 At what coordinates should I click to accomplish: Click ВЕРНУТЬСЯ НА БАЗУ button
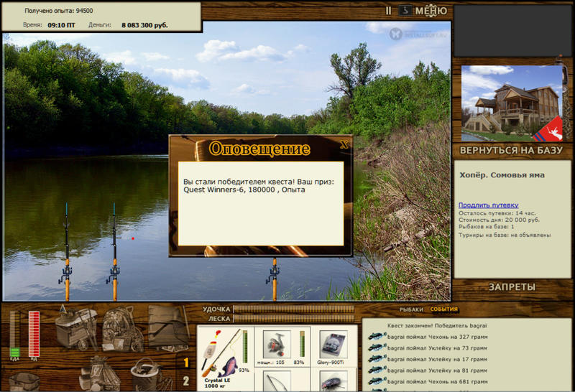(511, 150)
